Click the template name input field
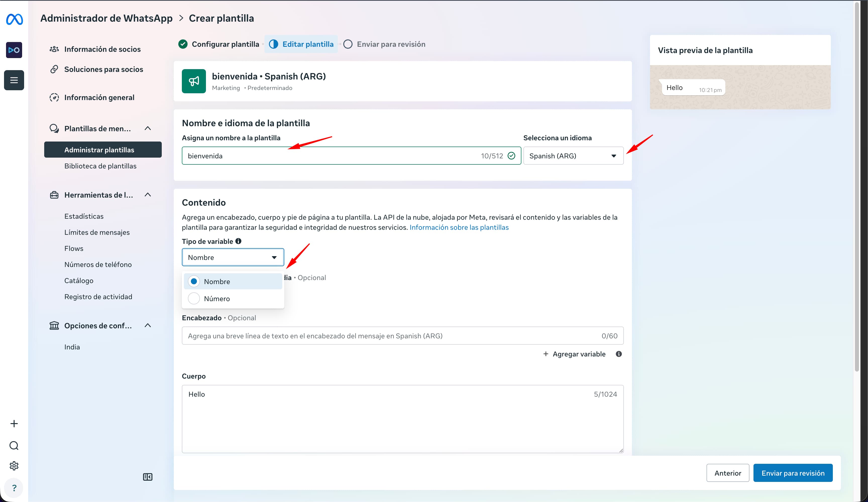Viewport: 868px width, 502px height. pos(351,156)
